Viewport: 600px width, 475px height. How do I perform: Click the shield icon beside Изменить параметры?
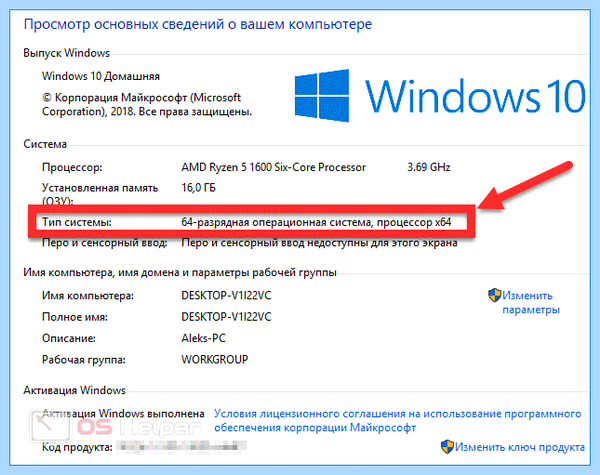494,295
